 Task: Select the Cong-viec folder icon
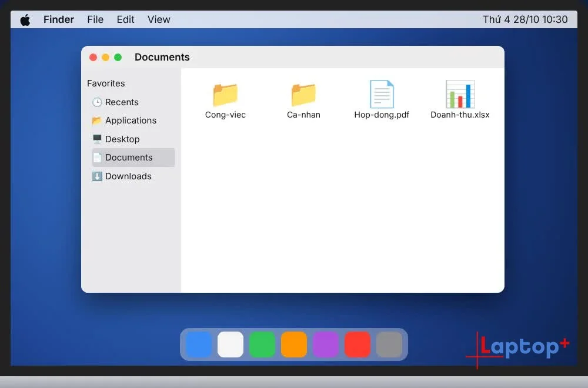coord(225,95)
